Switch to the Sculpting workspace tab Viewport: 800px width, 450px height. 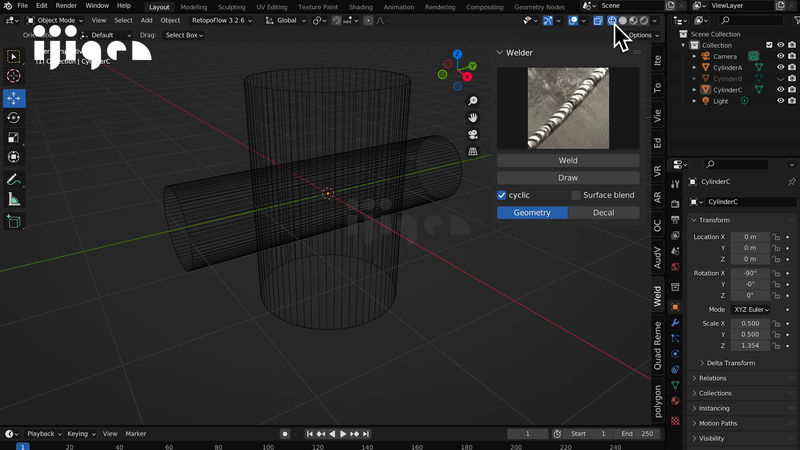(231, 6)
